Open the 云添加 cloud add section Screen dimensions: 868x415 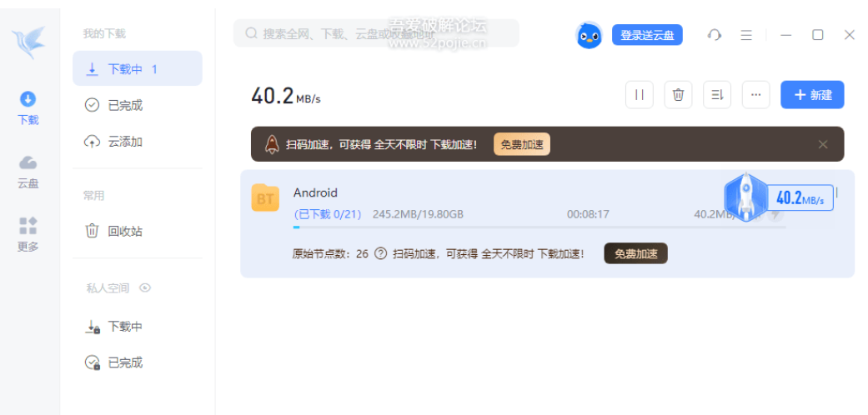[x=125, y=142]
